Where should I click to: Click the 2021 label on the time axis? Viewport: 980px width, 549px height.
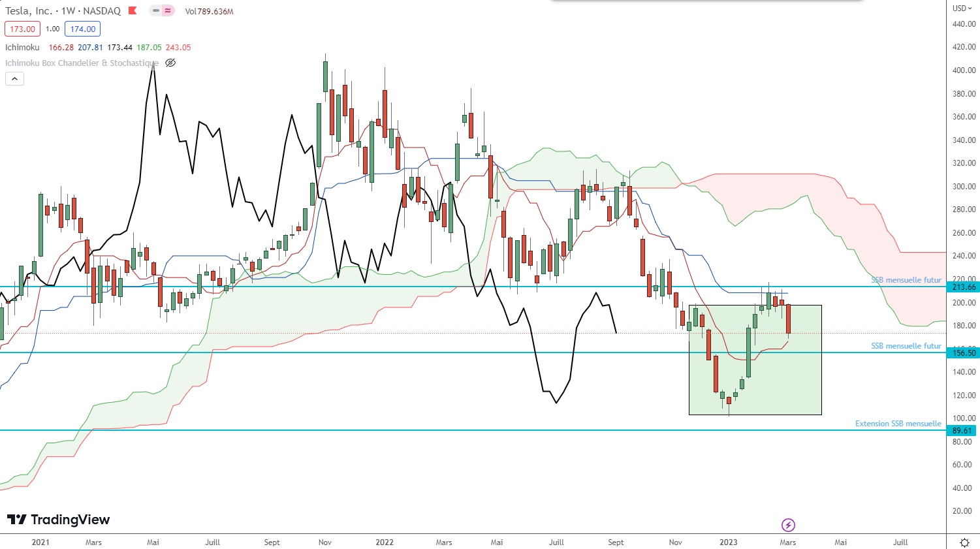[x=40, y=542]
